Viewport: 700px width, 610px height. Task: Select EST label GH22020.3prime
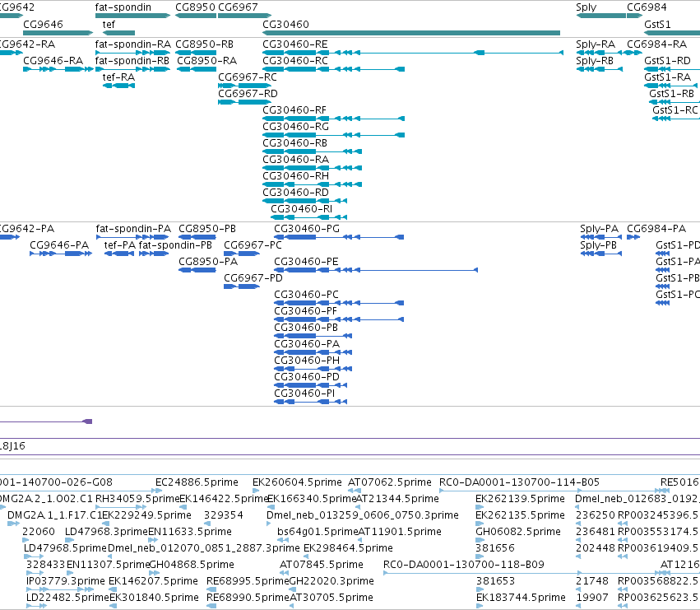click(331, 581)
